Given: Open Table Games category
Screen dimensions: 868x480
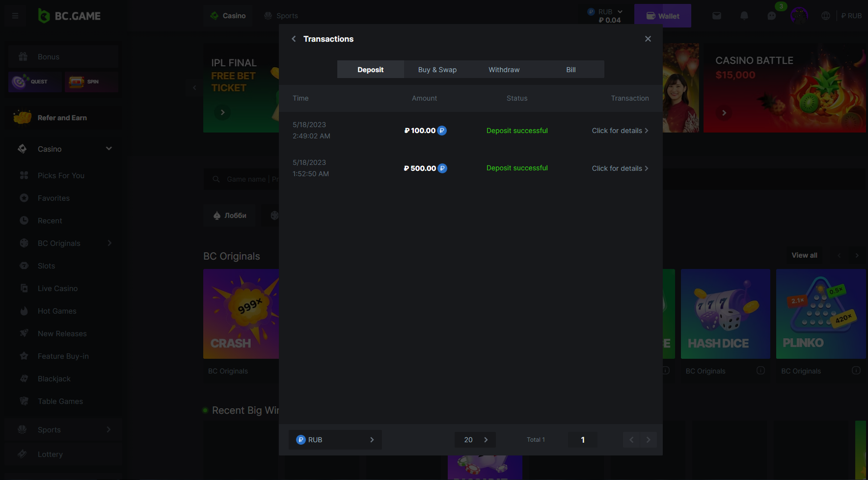Looking at the screenshot, I should coord(60,401).
